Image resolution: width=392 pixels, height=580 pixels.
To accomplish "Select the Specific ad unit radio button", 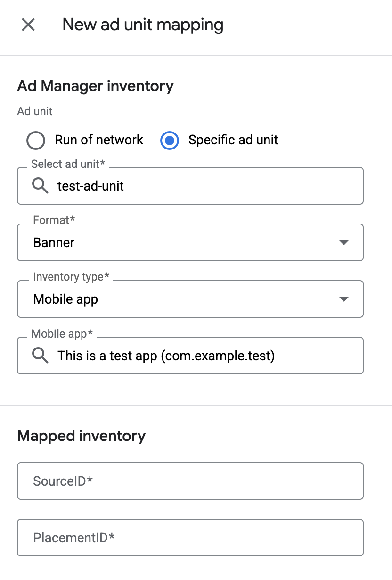I will pos(170,140).
